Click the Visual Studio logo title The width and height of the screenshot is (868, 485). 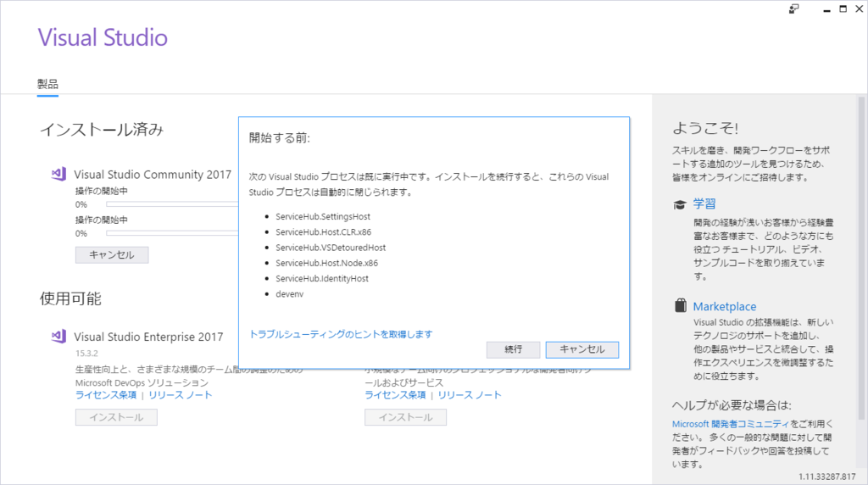[103, 37]
